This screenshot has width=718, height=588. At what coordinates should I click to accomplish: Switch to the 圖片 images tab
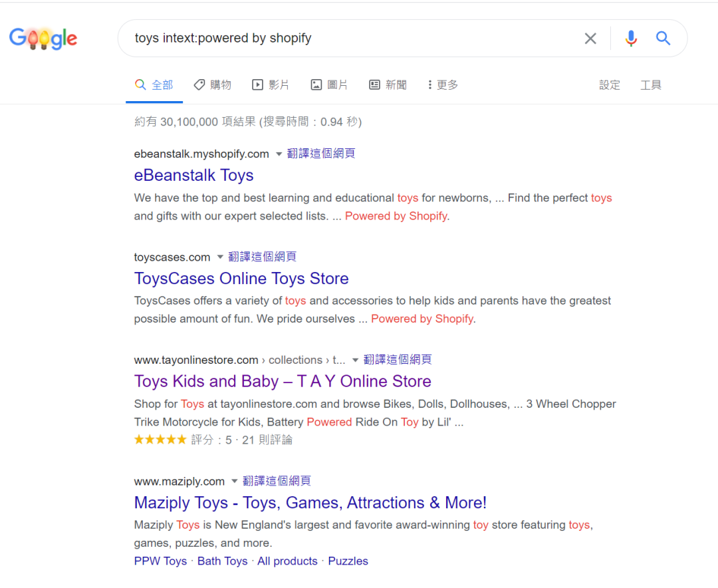pyautogui.click(x=329, y=84)
